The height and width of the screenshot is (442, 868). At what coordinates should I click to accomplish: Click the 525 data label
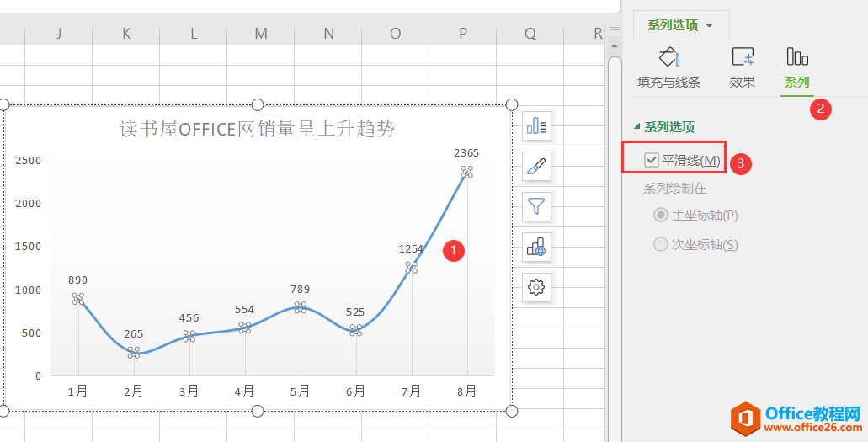coord(355,312)
